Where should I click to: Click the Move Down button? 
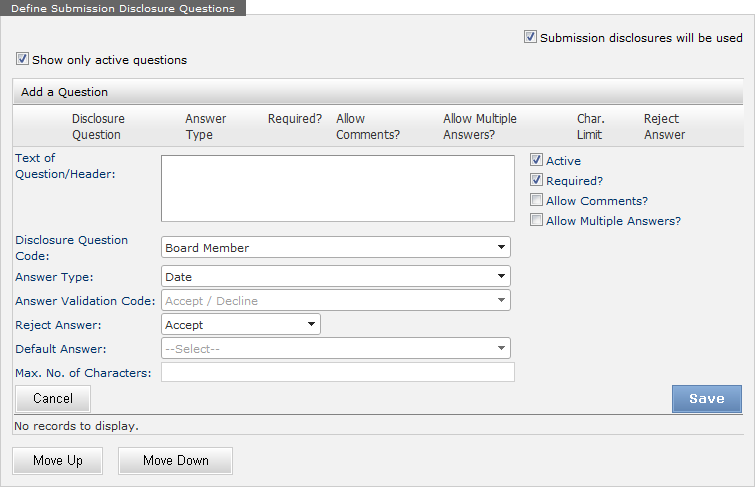tap(175, 461)
